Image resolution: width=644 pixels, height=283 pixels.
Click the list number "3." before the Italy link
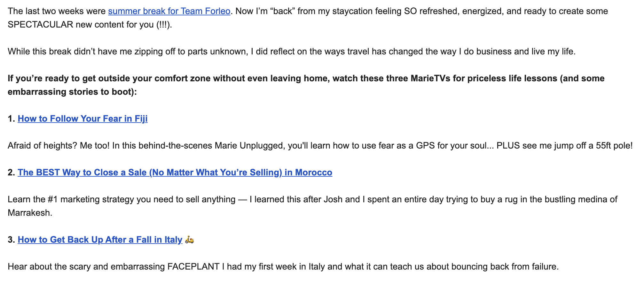(12, 240)
